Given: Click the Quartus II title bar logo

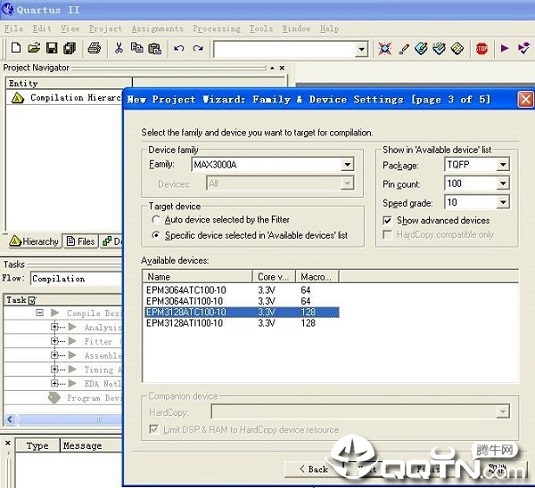Looking at the screenshot, I should [8, 9].
